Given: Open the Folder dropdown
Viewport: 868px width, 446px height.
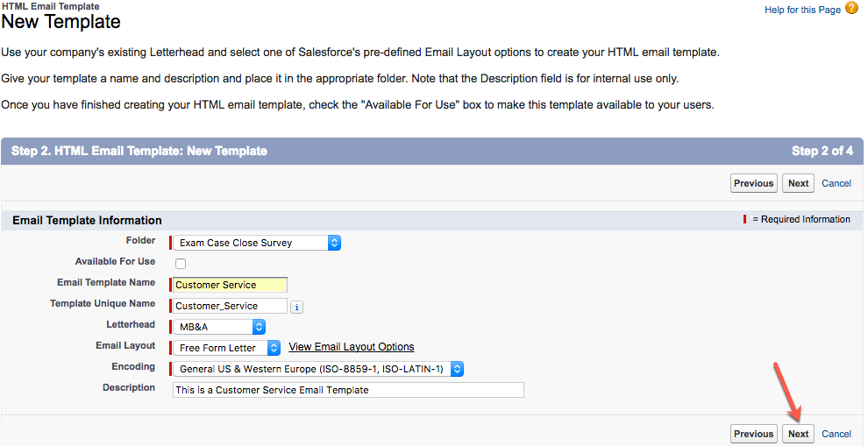Looking at the screenshot, I should (x=256, y=243).
